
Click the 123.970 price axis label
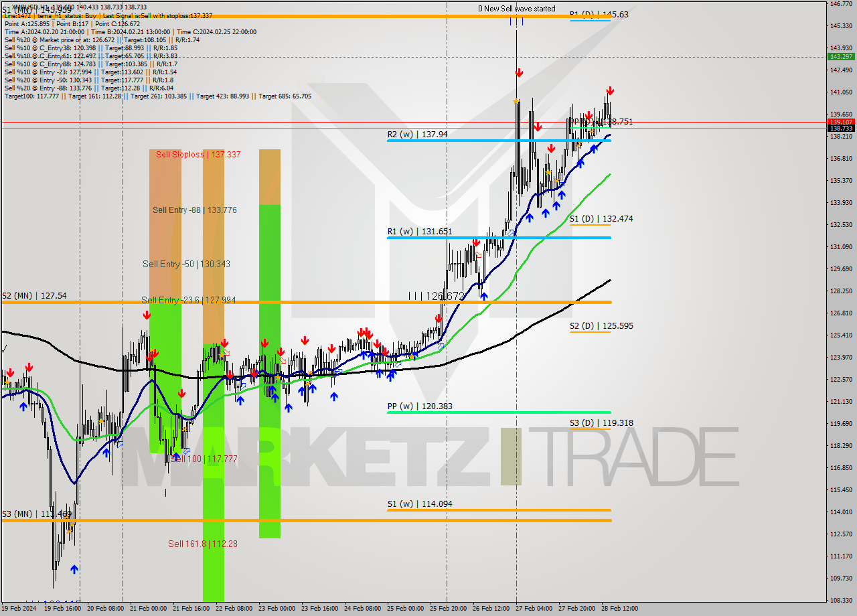coord(841,358)
